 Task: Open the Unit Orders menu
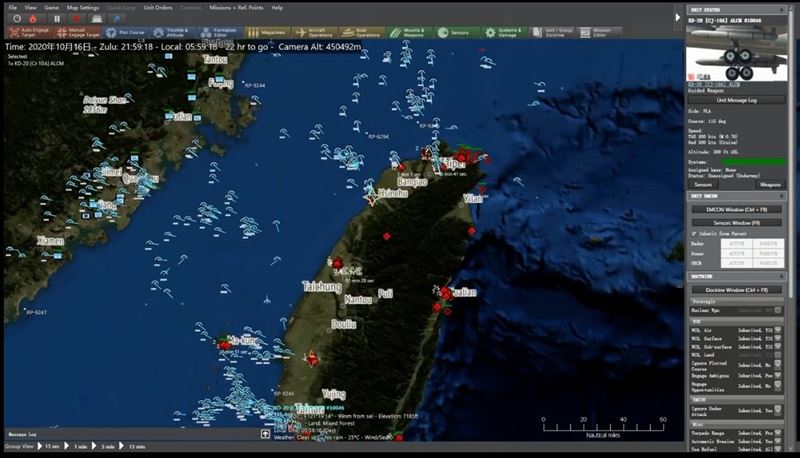click(x=158, y=8)
